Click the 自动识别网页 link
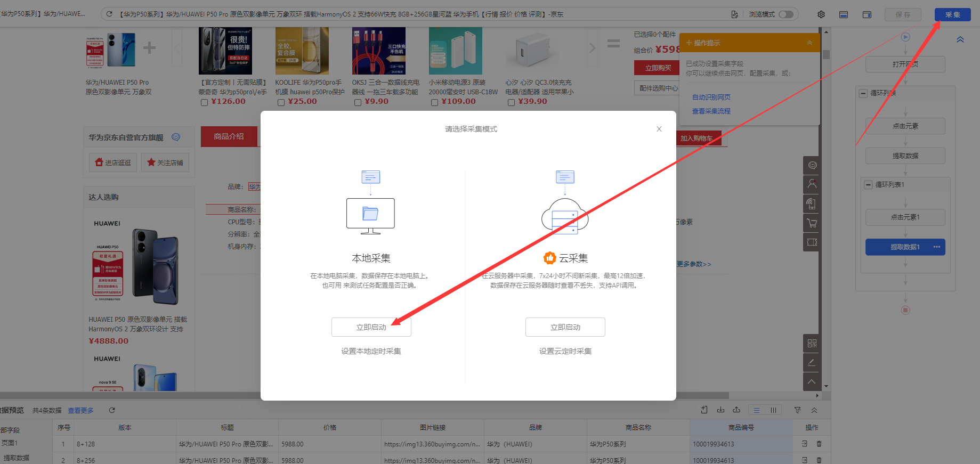980x464 pixels. pyautogui.click(x=711, y=97)
